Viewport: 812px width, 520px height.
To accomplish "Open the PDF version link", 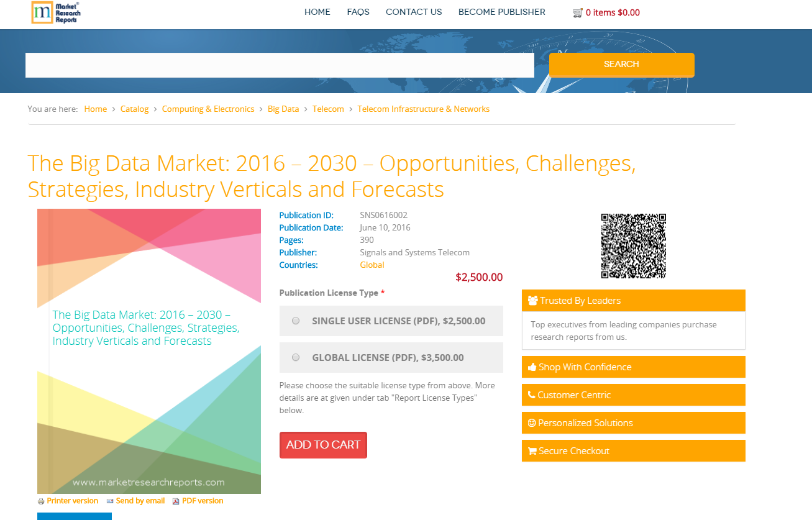I will coord(203,501).
